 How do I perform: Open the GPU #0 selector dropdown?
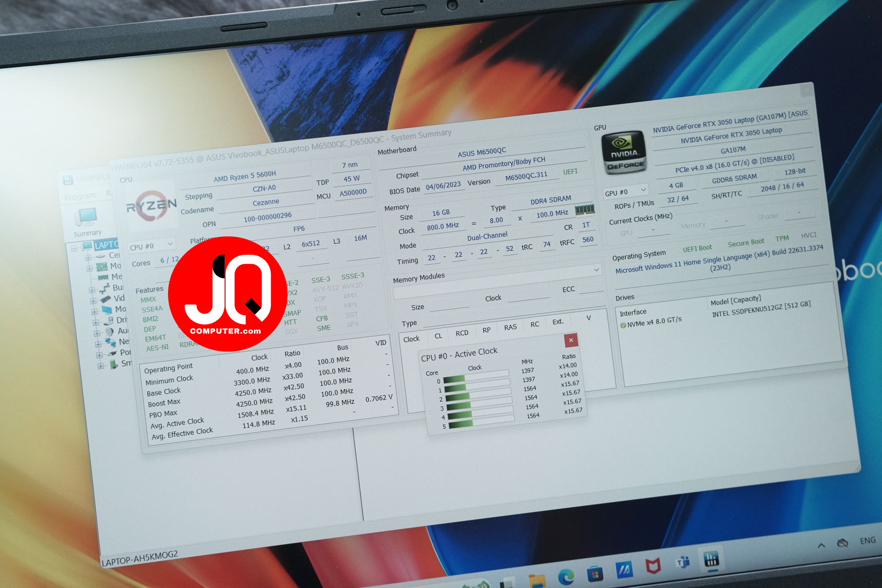(x=625, y=192)
